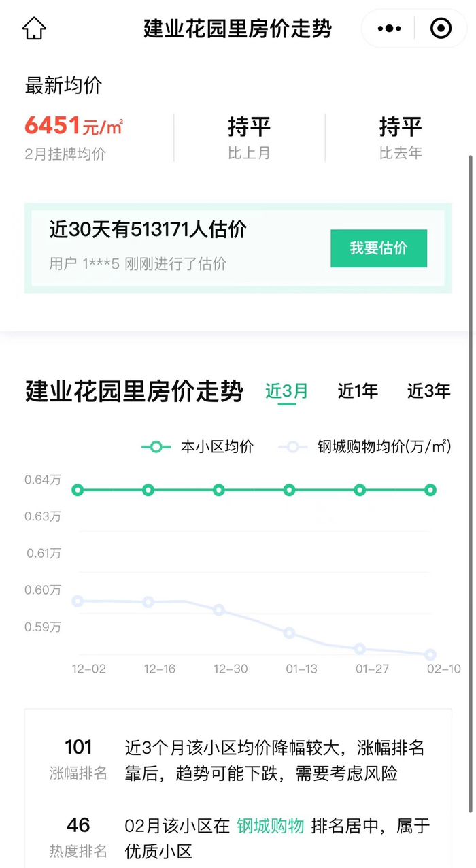This screenshot has height=868, width=476.
Task: Open the three-dots more menu
Action: pyautogui.click(x=389, y=29)
